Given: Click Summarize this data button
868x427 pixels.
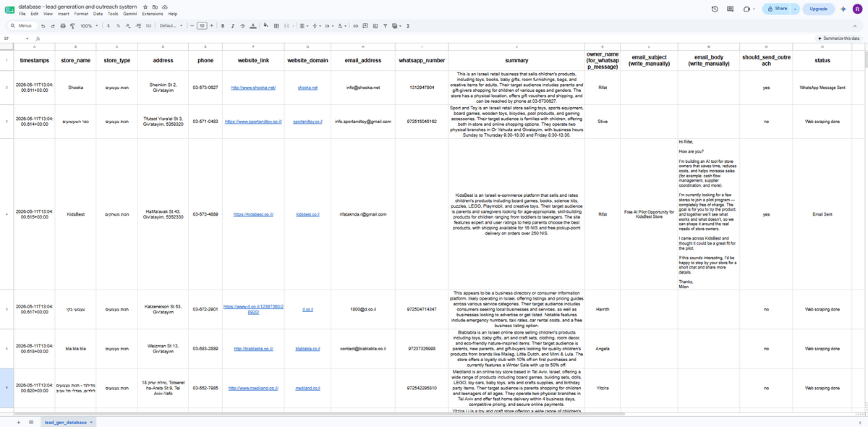Looking at the screenshot, I should pos(838,38).
